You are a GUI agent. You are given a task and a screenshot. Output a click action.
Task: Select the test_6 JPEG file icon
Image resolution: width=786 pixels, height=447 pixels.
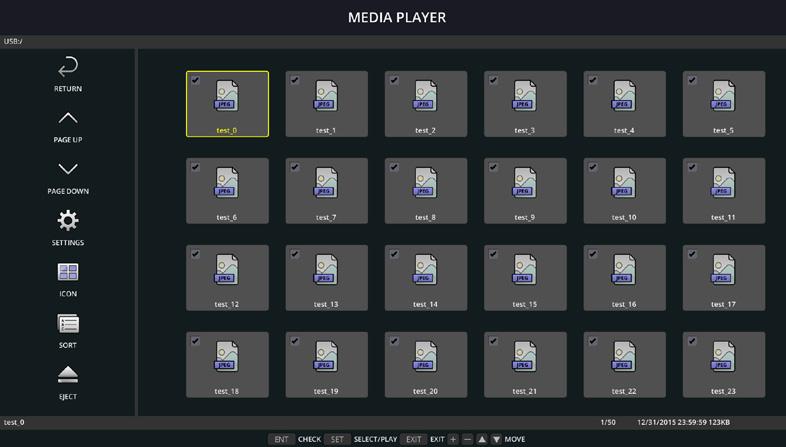tap(227, 183)
